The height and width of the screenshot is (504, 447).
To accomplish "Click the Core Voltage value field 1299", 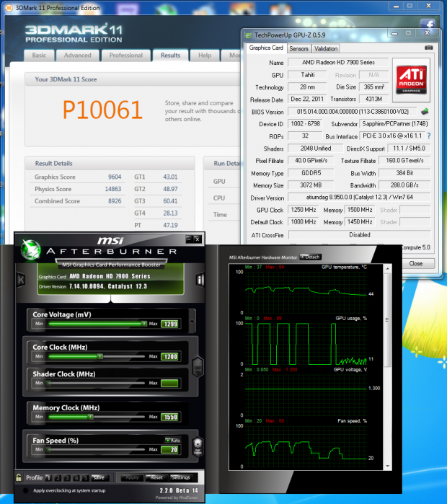I will (x=170, y=324).
